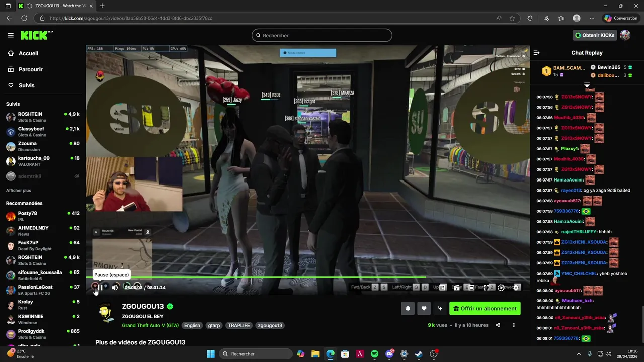Pause the video with the pause button
The height and width of the screenshot is (362, 644).
click(100, 287)
